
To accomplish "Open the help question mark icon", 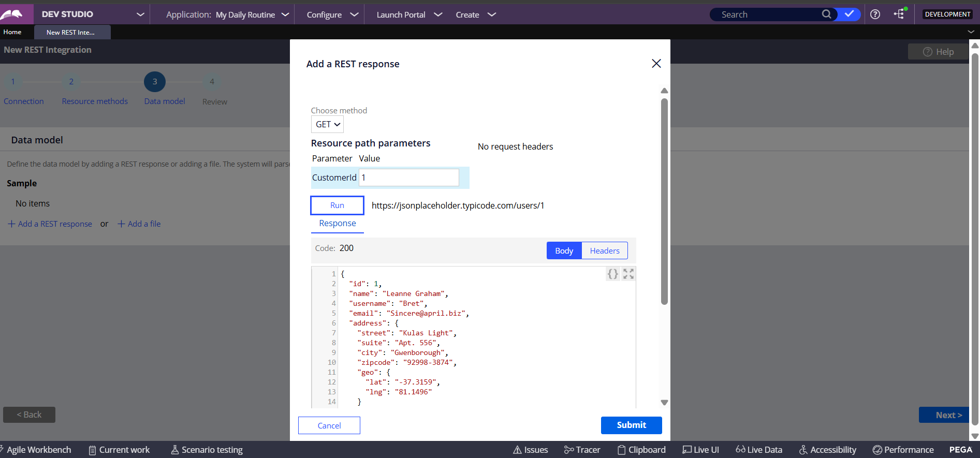I will click(x=875, y=14).
